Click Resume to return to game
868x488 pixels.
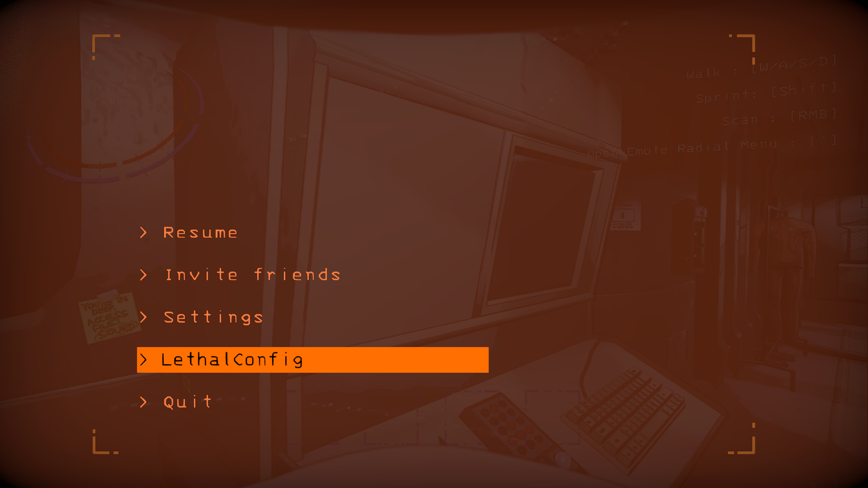[201, 232]
